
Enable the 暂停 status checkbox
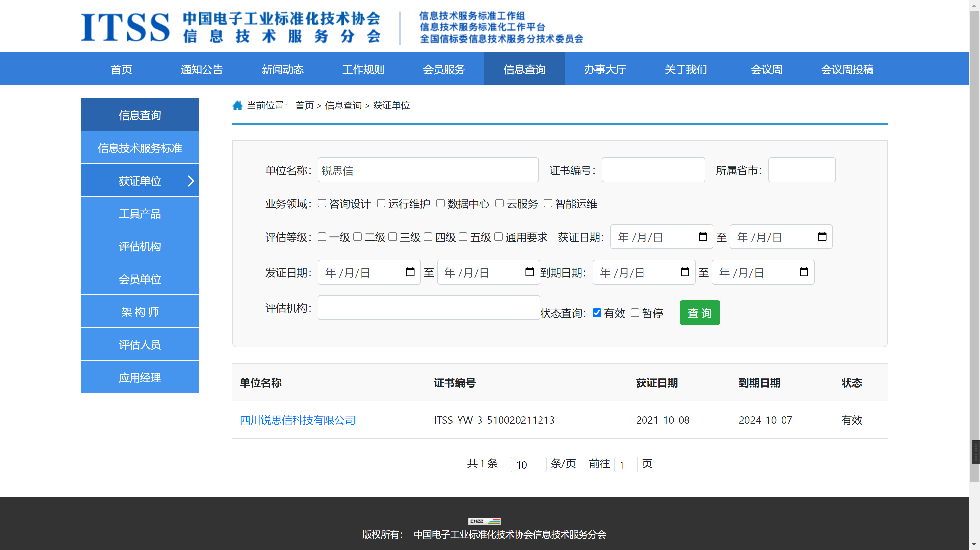click(635, 313)
